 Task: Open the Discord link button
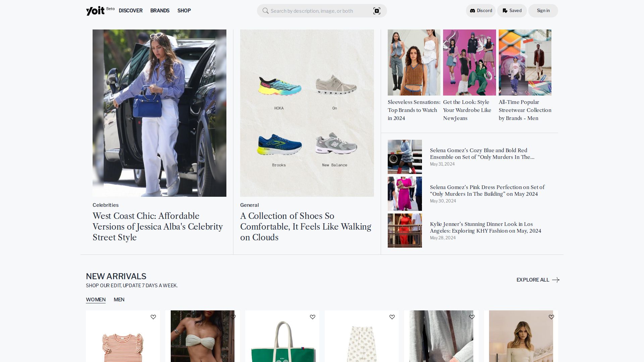click(x=481, y=11)
